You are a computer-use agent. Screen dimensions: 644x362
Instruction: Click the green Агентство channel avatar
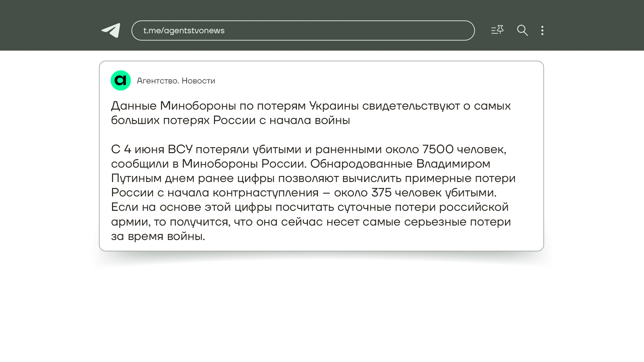121,80
